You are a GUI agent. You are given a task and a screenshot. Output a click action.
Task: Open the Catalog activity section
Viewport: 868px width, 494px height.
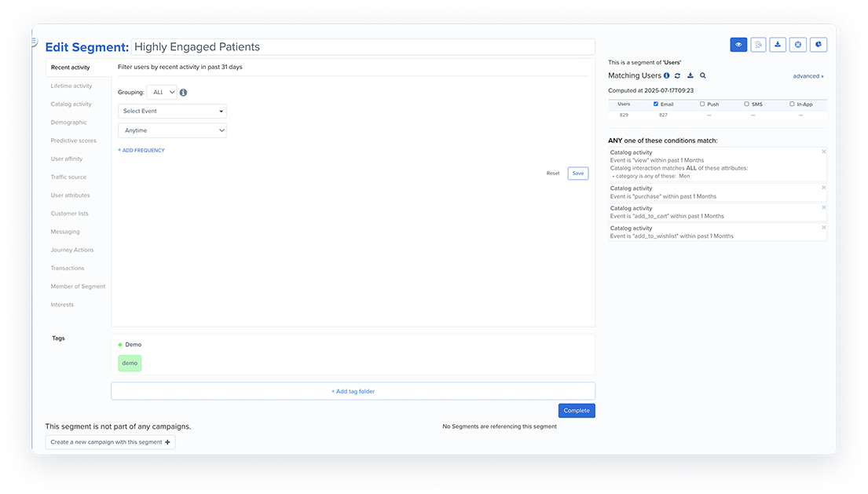tap(69, 104)
